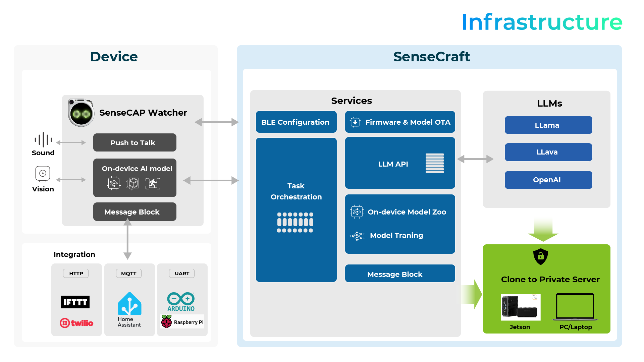This screenshot has width=644, height=362.
Task: Click the HTTP protocol tag
Action: pos(76,274)
